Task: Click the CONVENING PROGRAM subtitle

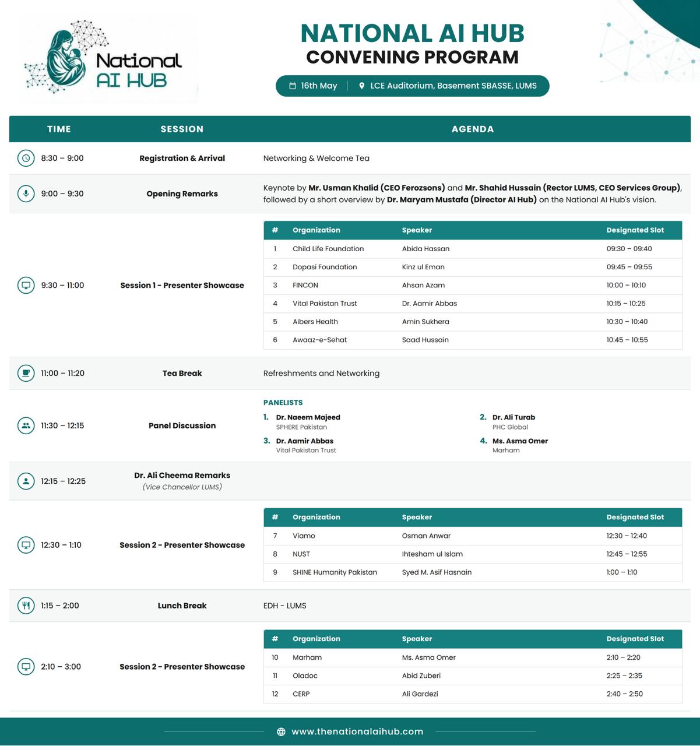Action: [413, 57]
